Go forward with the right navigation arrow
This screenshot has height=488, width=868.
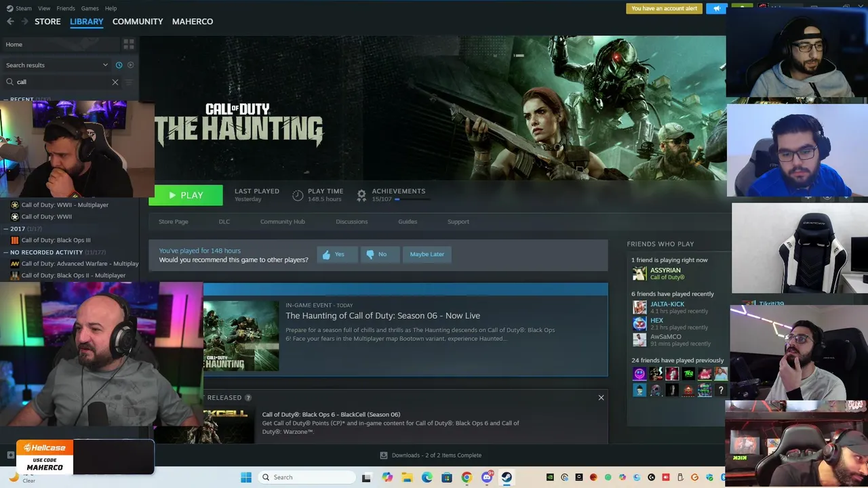(x=25, y=22)
